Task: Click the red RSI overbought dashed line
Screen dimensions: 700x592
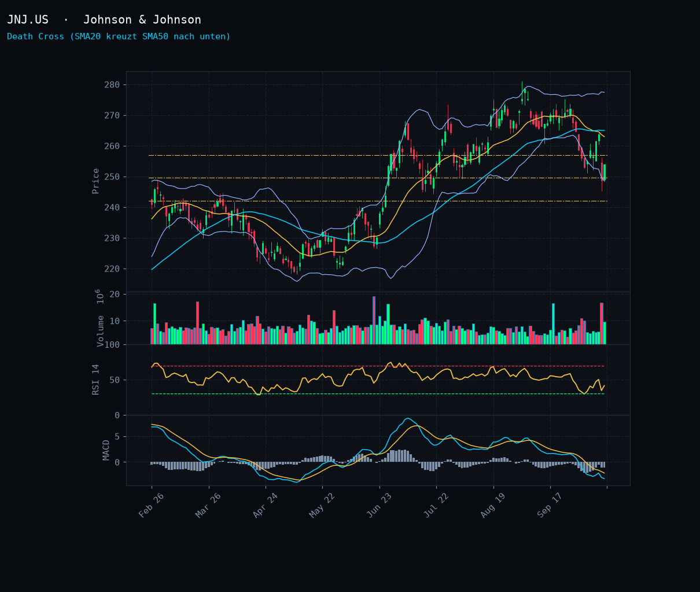Action: coord(378,366)
